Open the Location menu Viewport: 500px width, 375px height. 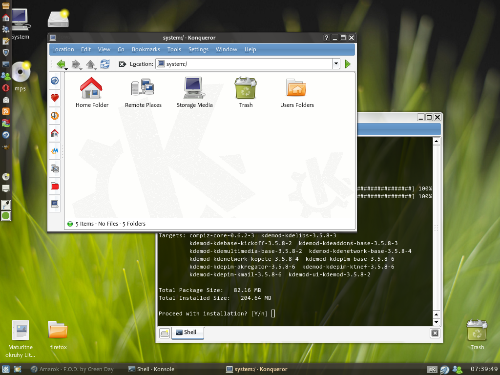tap(64, 49)
